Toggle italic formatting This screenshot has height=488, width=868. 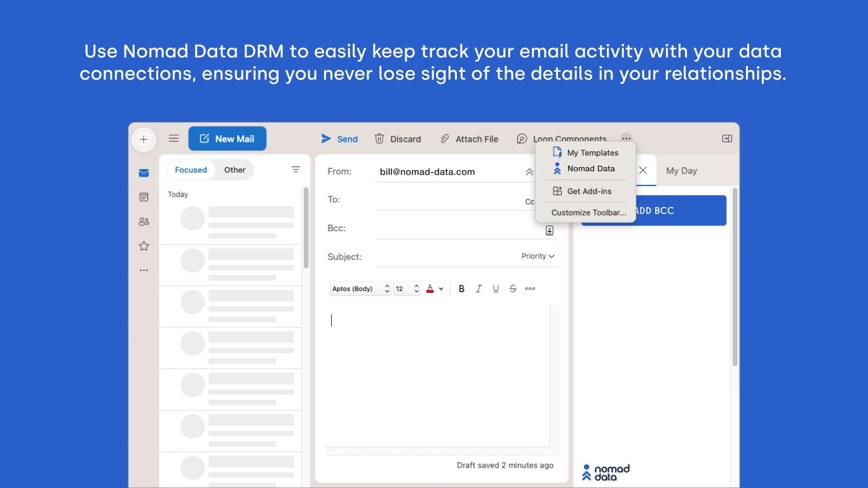pos(478,288)
